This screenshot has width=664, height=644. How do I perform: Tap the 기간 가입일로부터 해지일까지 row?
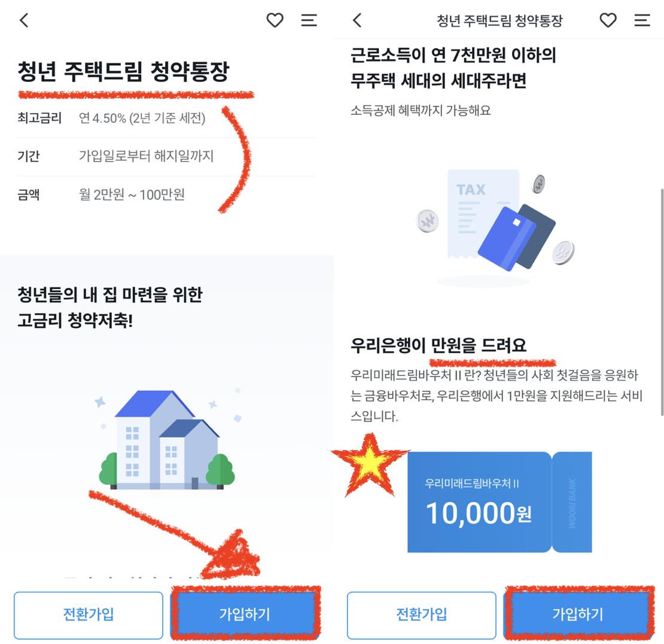(x=166, y=156)
